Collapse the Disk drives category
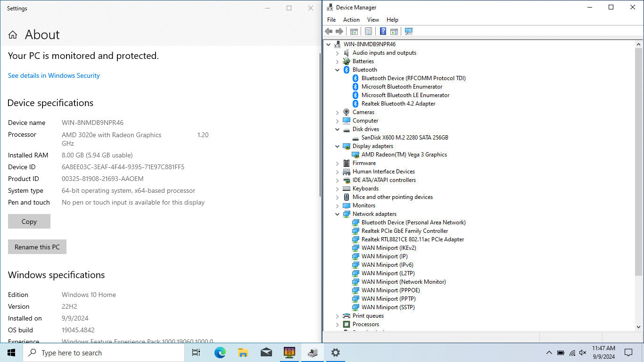Viewport: 644px width, 362px height. (338, 129)
